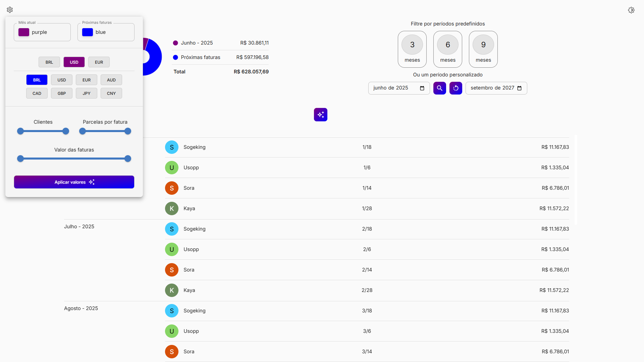Click the purple color swatch for Mês atual
This screenshot has height=362, width=644.
[x=24, y=32]
